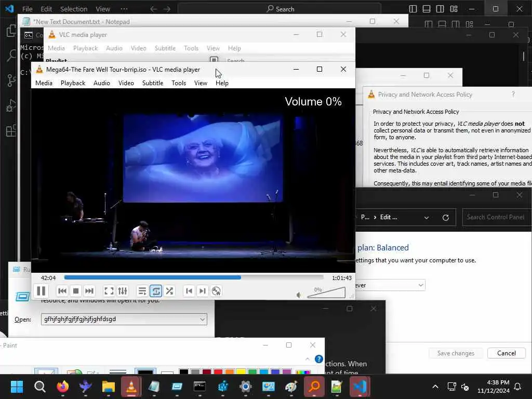Click the 42:04 elapsed time label
This screenshot has width=532, height=399.
[48, 278]
